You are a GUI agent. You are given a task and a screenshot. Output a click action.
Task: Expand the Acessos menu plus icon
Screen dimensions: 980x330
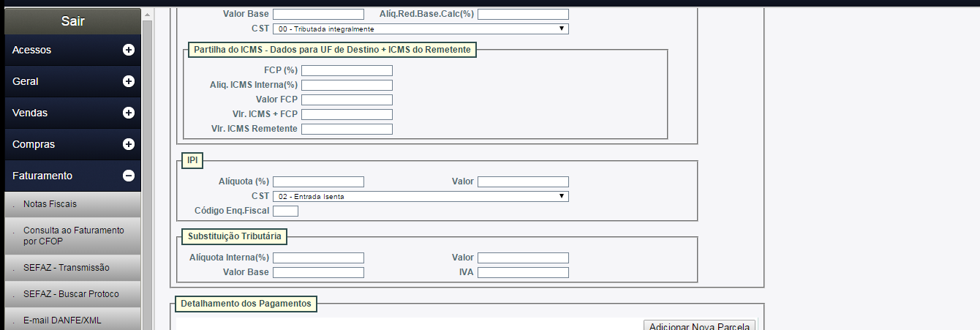tap(129, 50)
